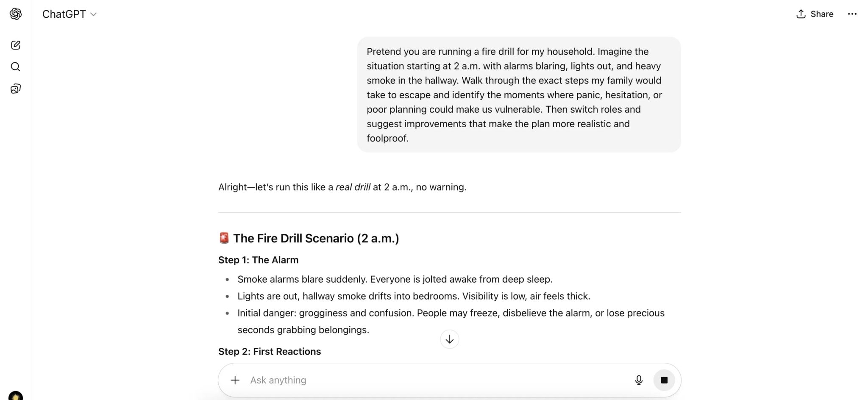This screenshot has width=868, height=400.
Task: Open the three-dot options menu
Action: [852, 14]
